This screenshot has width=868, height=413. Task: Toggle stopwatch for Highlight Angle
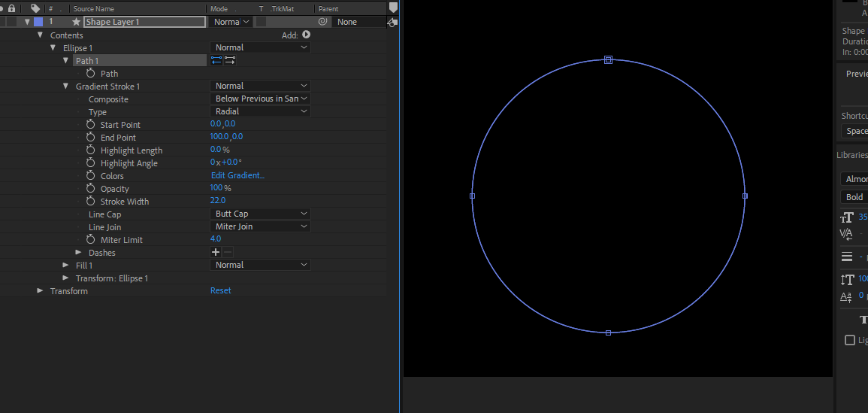pyautogui.click(x=91, y=162)
